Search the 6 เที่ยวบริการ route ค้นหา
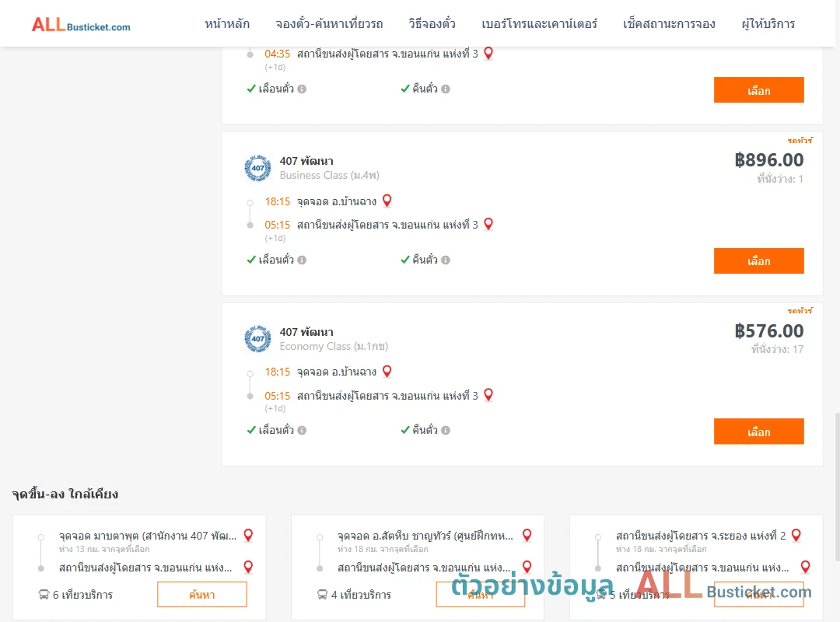This screenshot has height=622, width=840. pos(202,595)
